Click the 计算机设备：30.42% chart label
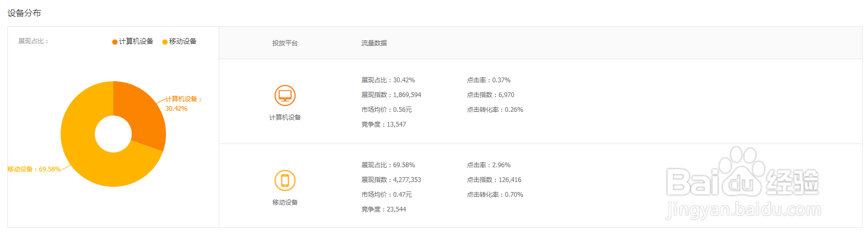Image resolution: width=868 pixels, height=239 pixels. (183, 103)
